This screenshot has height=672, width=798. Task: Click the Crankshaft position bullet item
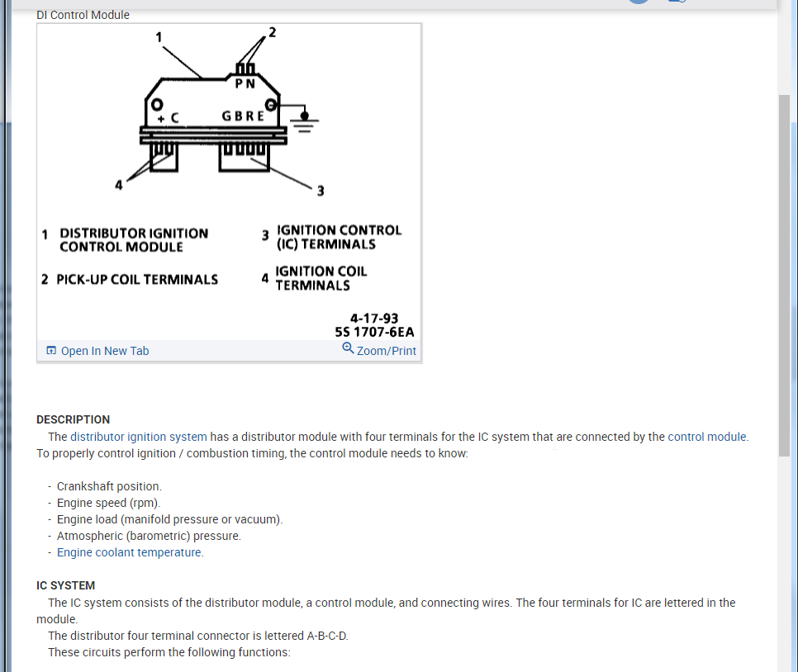click(x=109, y=486)
